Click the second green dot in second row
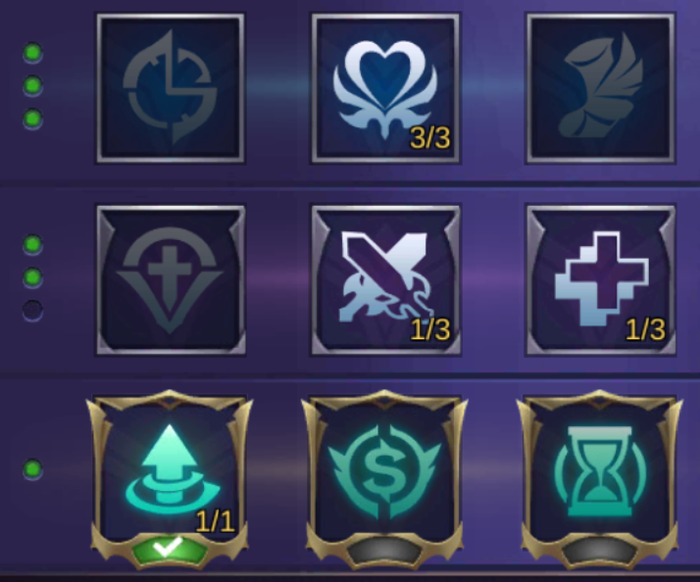Viewport: 700px width, 582px height. (33, 277)
